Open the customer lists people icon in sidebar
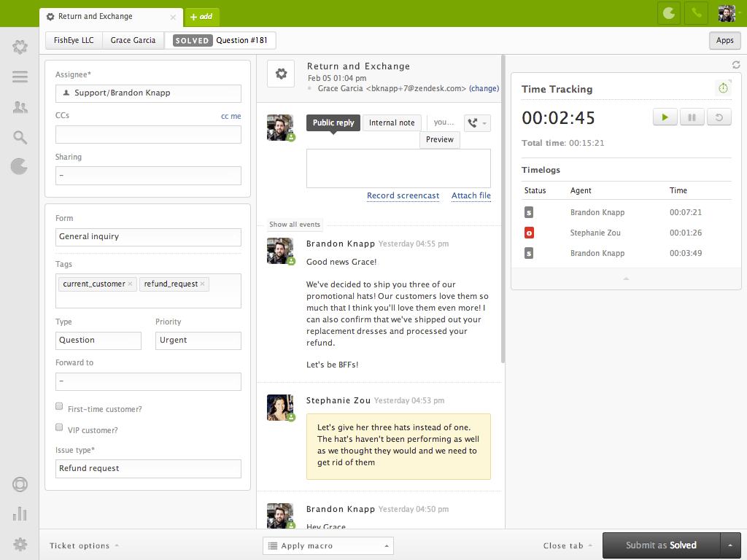Image resolution: width=747 pixels, height=560 pixels. [x=20, y=107]
